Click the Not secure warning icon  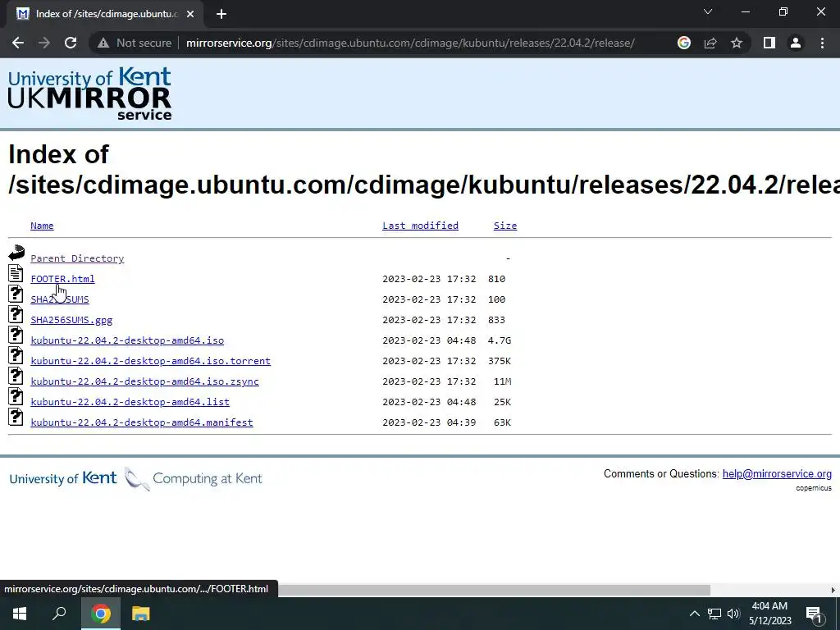click(x=103, y=43)
